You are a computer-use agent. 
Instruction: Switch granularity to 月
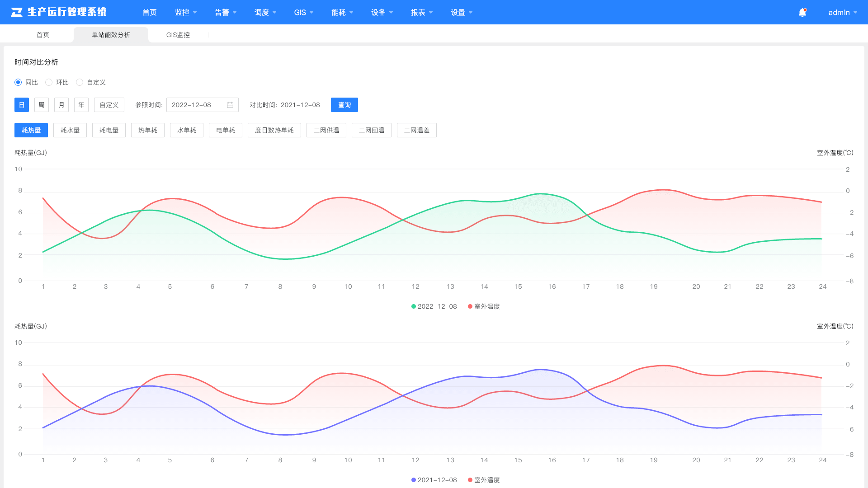pyautogui.click(x=61, y=105)
